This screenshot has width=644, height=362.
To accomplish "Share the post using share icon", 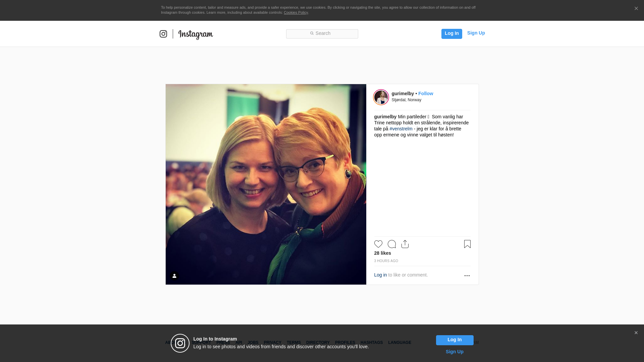I will point(405,244).
